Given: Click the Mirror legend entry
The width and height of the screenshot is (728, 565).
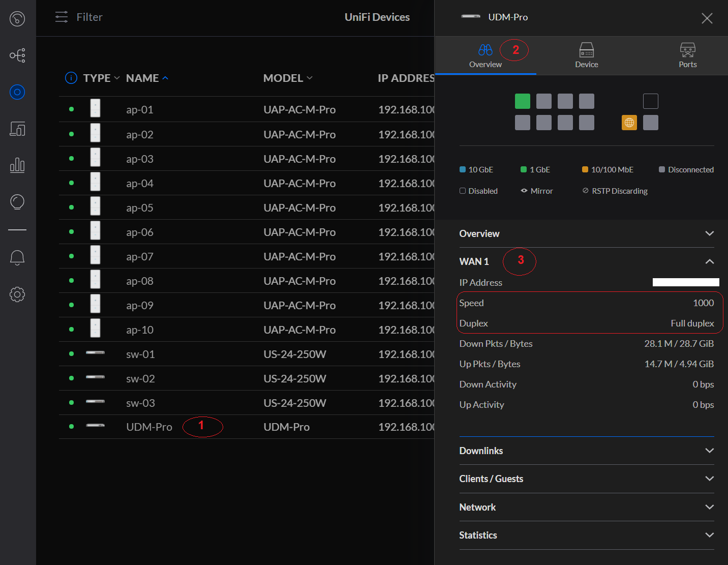Looking at the screenshot, I should pyautogui.click(x=536, y=191).
